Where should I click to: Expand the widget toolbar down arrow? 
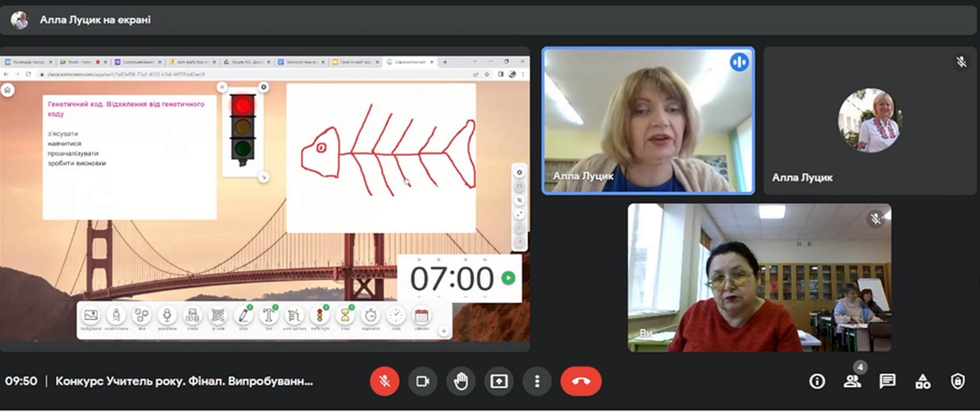pyautogui.click(x=444, y=331)
